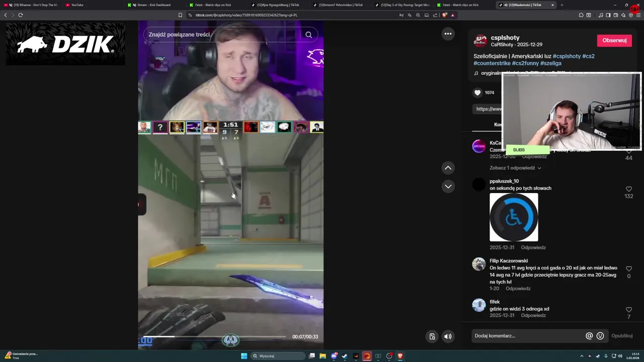Screen dimensions: 644x362
Task: Click the tiktok.com address bar URL
Action: tap(247, 15)
